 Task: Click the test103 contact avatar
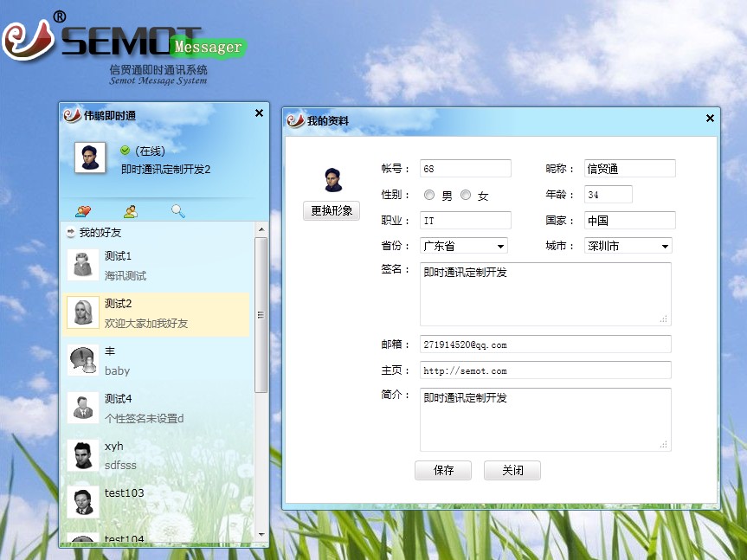pos(83,502)
